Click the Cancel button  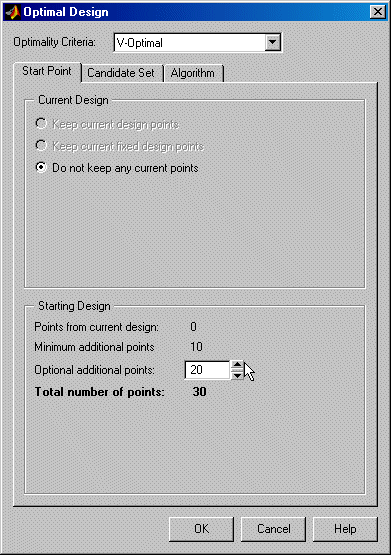(x=274, y=529)
